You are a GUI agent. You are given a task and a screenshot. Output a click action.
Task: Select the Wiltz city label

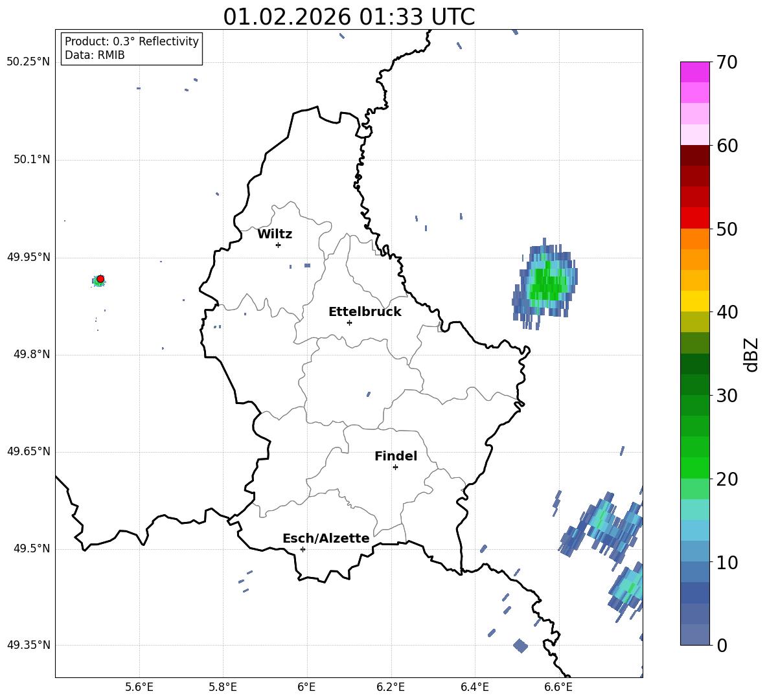pos(275,234)
